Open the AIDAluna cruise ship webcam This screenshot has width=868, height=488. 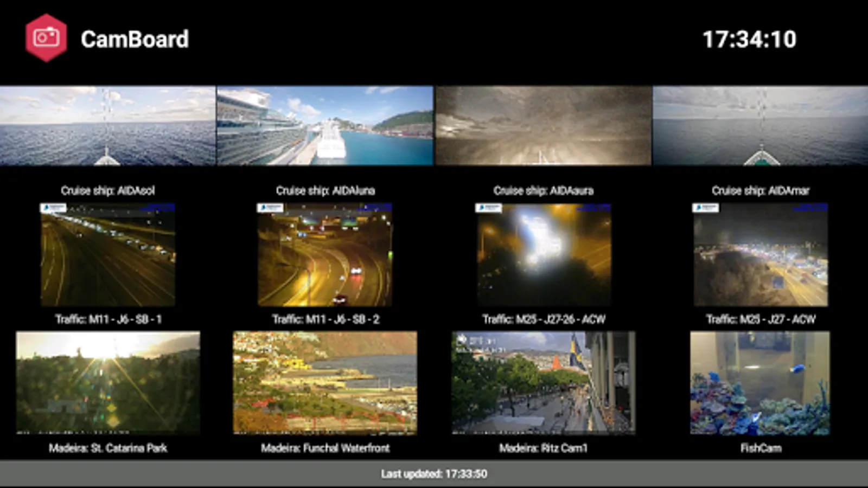click(x=325, y=125)
